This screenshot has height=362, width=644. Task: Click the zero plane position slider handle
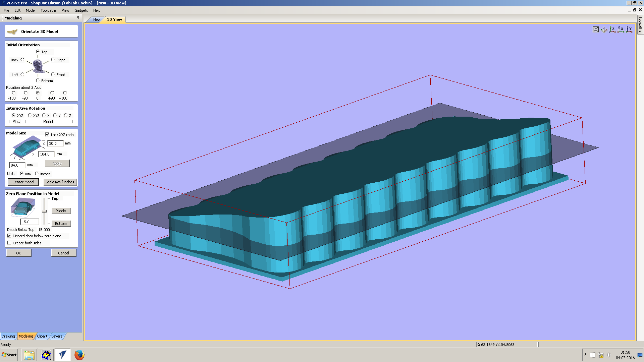[44, 211]
